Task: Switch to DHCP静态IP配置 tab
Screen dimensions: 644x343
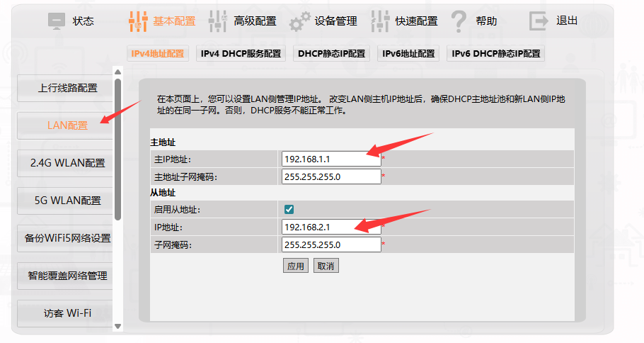Action: [331, 53]
